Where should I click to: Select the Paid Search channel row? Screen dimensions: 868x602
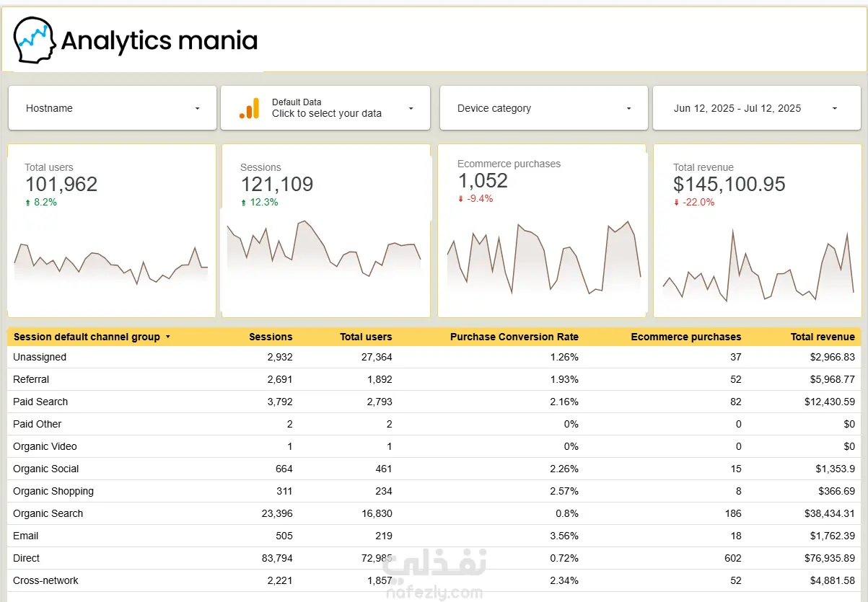point(434,402)
